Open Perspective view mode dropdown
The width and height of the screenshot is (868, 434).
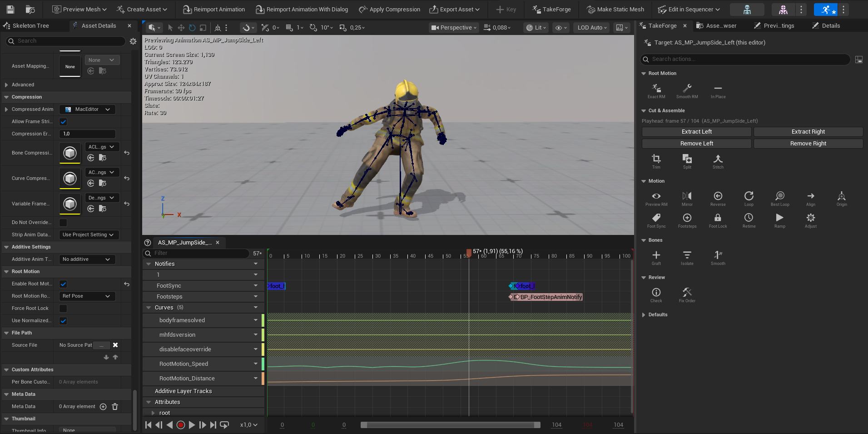(454, 28)
